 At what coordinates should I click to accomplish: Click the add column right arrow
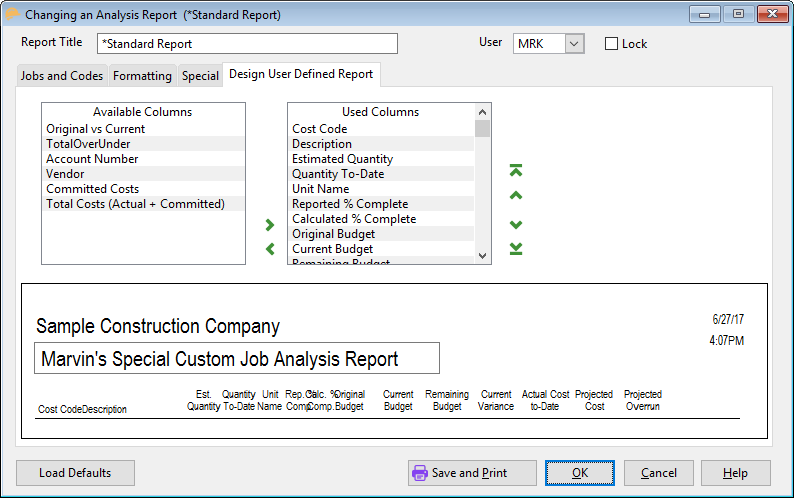click(x=269, y=225)
